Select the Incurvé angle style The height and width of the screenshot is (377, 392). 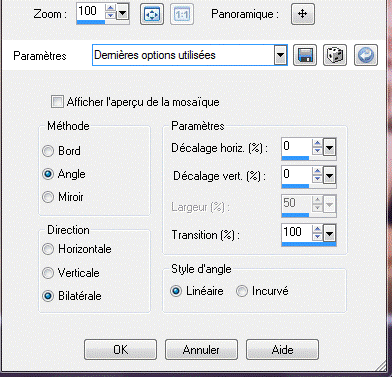point(242,291)
